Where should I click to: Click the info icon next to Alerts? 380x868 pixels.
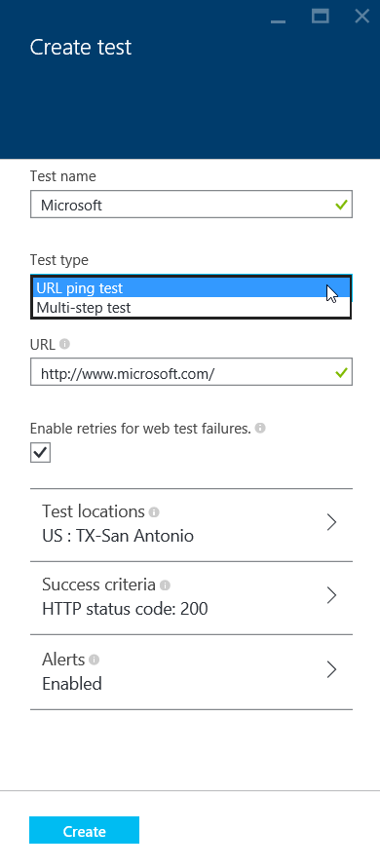(x=95, y=660)
